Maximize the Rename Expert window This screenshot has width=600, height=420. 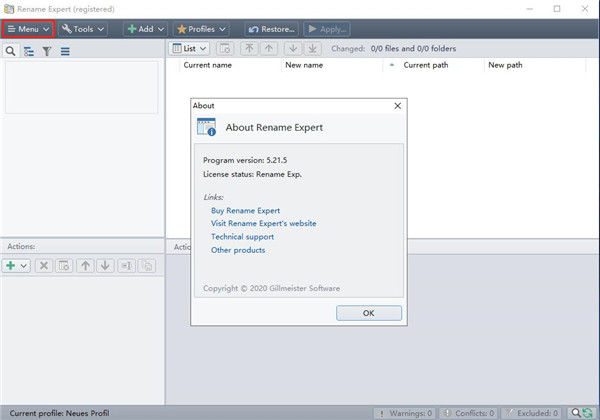[x=557, y=9]
